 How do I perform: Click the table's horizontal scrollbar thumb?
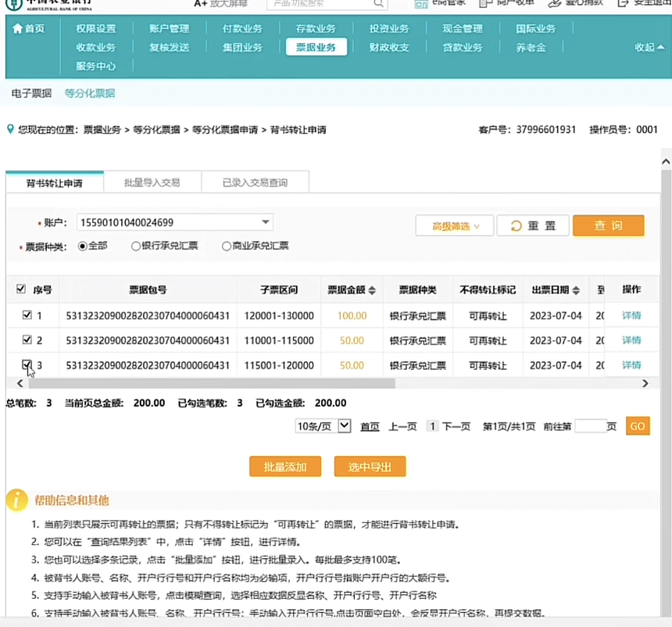click(212, 383)
